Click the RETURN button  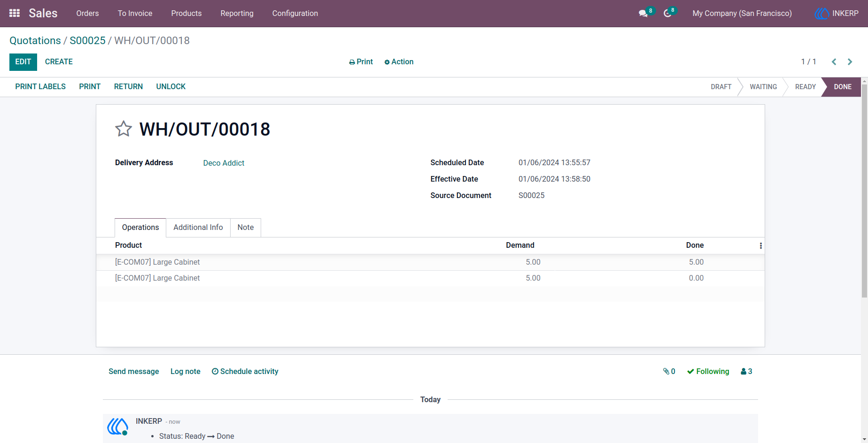coord(128,87)
